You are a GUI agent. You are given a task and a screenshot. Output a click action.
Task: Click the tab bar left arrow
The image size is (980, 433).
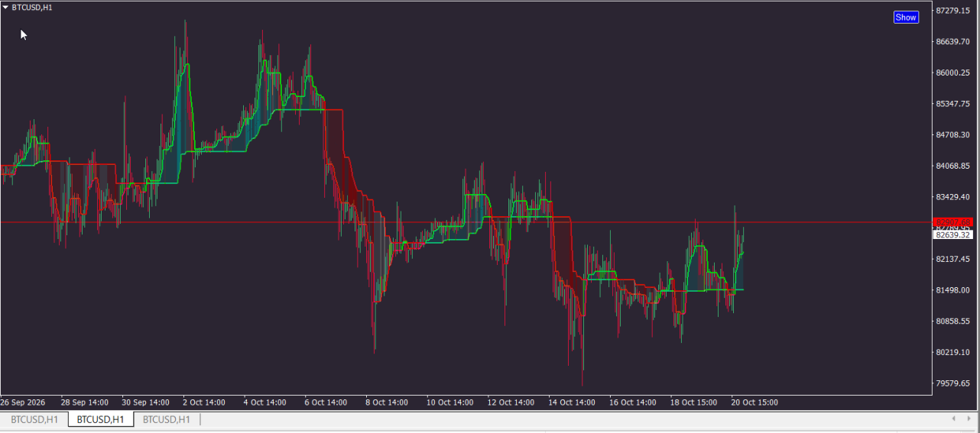(953, 418)
